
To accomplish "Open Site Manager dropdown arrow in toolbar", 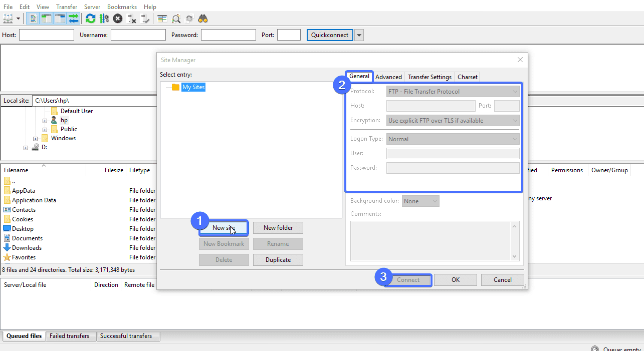I will click(19, 19).
